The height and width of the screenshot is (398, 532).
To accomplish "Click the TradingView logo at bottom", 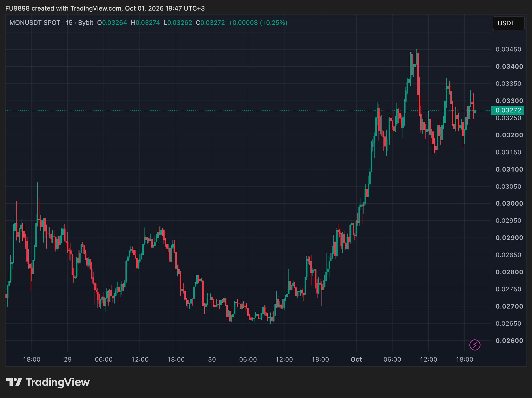I will [48, 382].
